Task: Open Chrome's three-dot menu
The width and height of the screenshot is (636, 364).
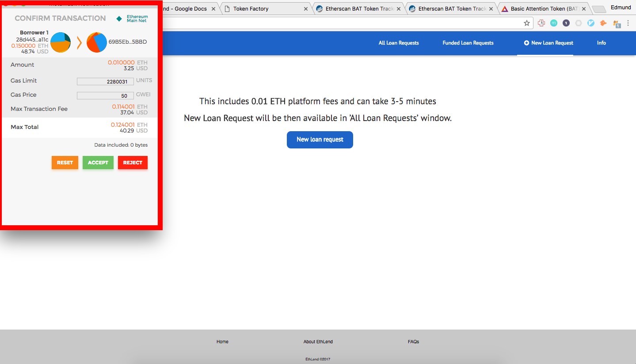Action: pyautogui.click(x=628, y=23)
